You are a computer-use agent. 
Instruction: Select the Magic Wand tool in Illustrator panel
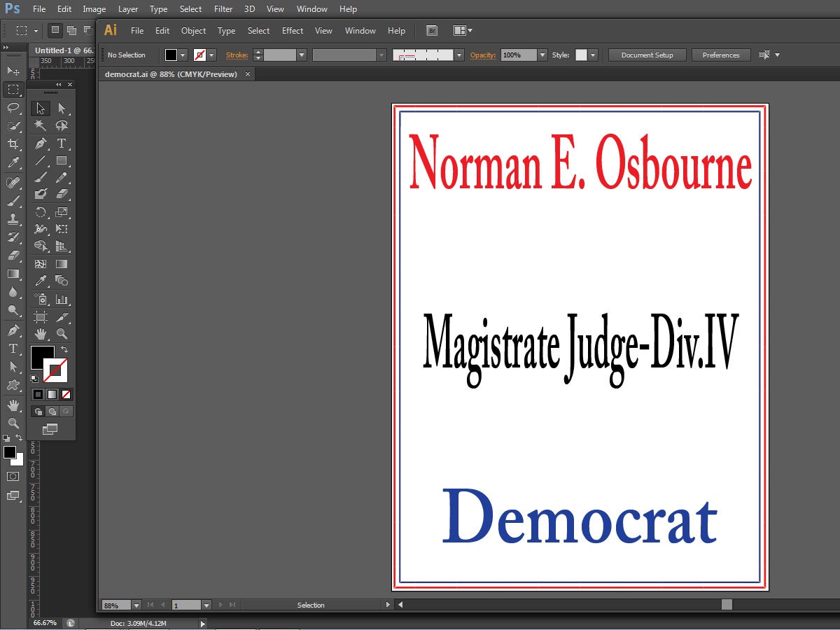pos(41,126)
